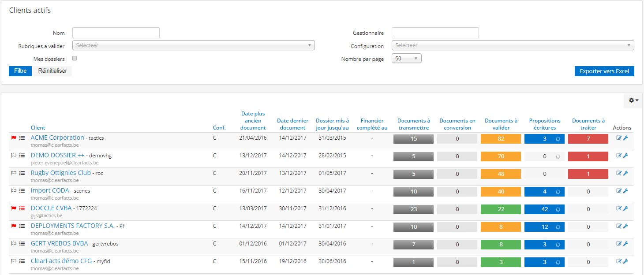Click the Réinitialiser button
Image resolution: width=644 pixels, height=275 pixels.
tap(52, 71)
